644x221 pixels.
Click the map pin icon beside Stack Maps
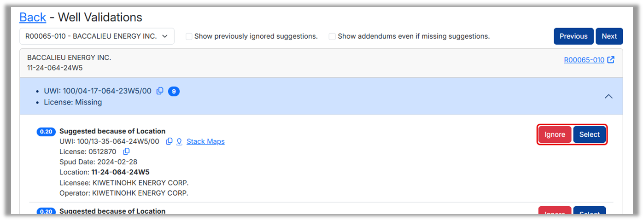pyautogui.click(x=179, y=141)
